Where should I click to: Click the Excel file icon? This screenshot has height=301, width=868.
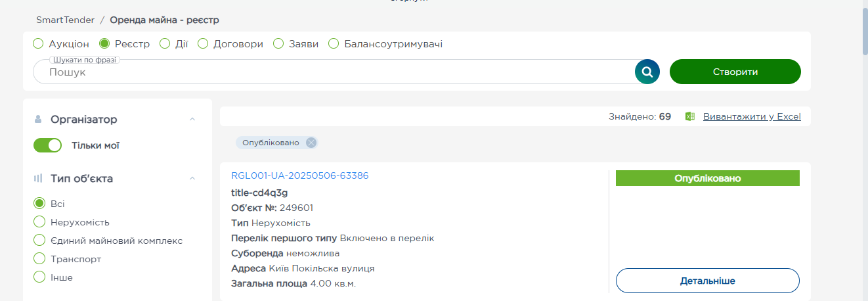(690, 116)
